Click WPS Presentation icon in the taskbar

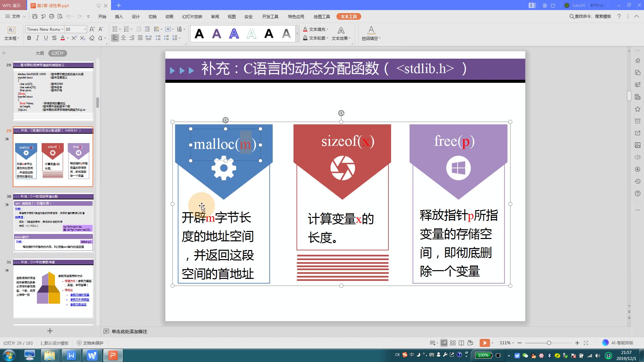[x=113, y=355]
